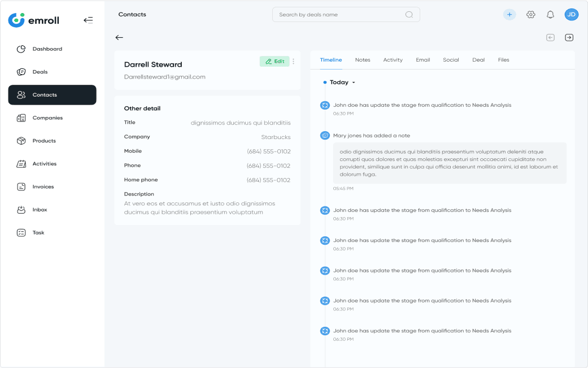Image resolution: width=588 pixels, height=368 pixels.
Task: Collapse the sidebar with the arrow icon
Action: coord(88,20)
